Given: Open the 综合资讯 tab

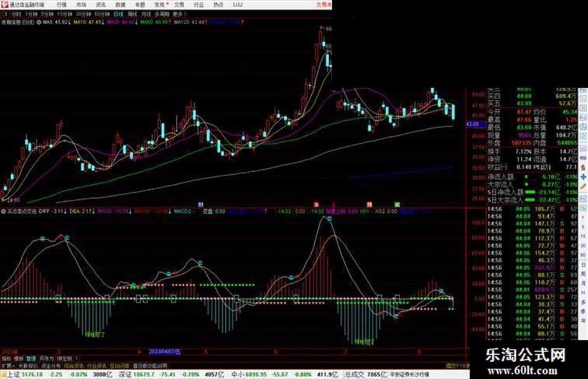Looking at the screenshot, I should (74, 365).
